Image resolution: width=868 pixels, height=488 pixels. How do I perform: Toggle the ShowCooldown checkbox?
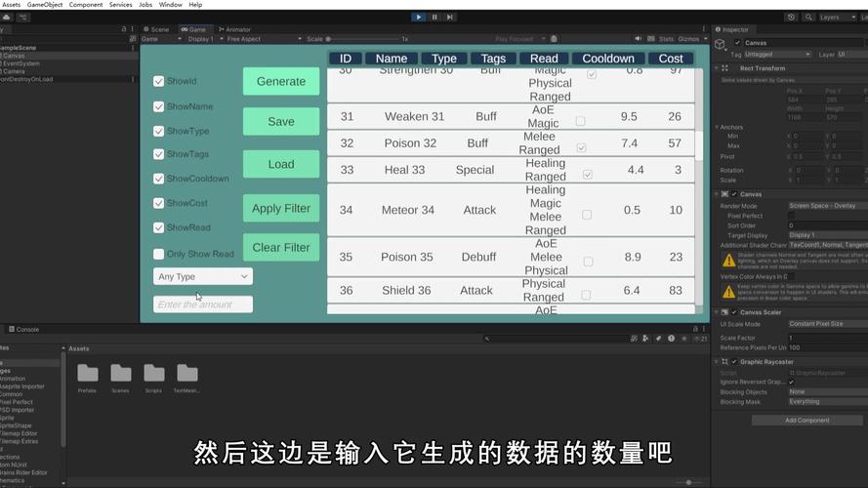159,179
